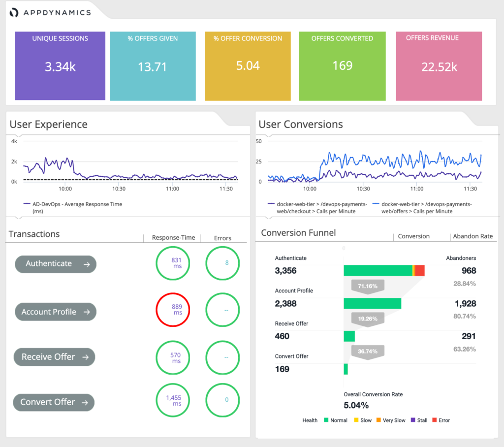This screenshot has height=447, width=504.
Task: Click the 36.74% conversion arrow badge
Action: [368, 351]
